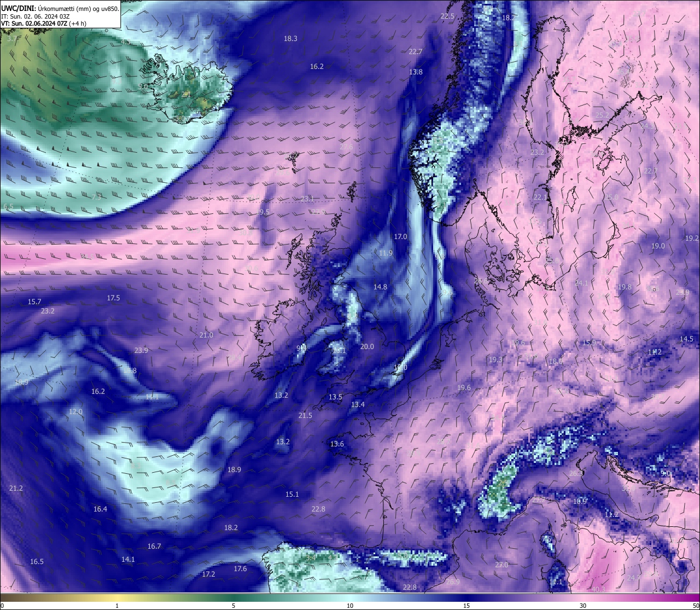Click the 27.0 value label
The image size is (700, 610).
click(x=501, y=565)
